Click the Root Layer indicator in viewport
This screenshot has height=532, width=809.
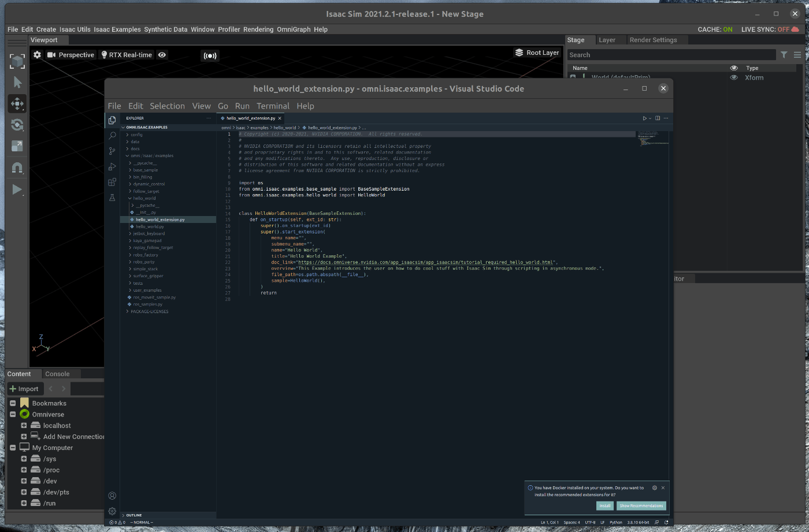tap(537, 53)
